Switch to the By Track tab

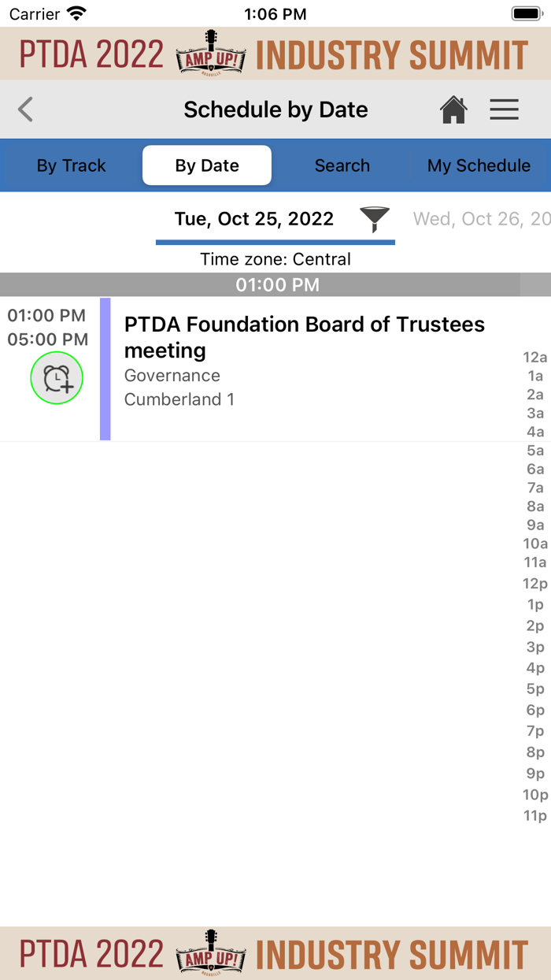click(70, 165)
